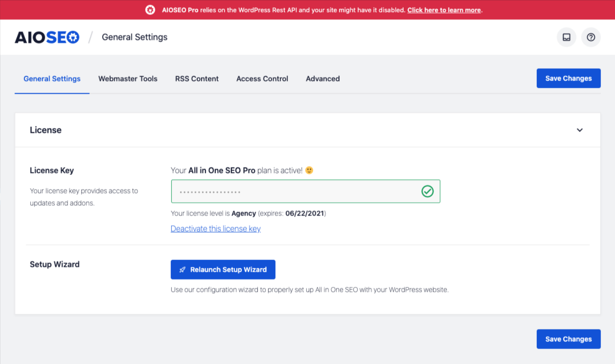
Task: Click 'General Settings' page title in header
Action: pyautogui.click(x=134, y=37)
